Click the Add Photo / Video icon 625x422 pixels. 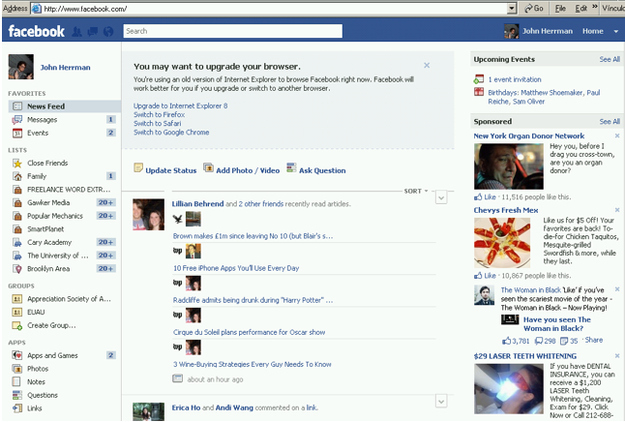(x=208, y=168)
